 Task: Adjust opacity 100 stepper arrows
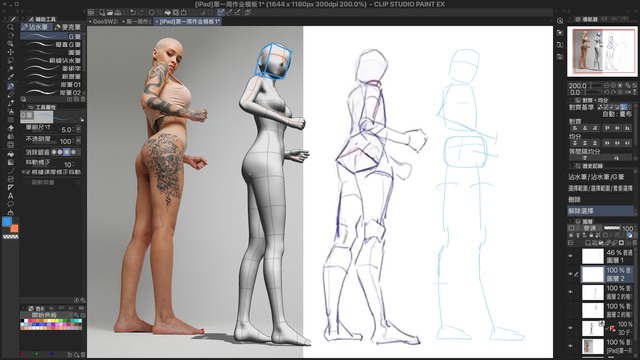tap(73, 141)
